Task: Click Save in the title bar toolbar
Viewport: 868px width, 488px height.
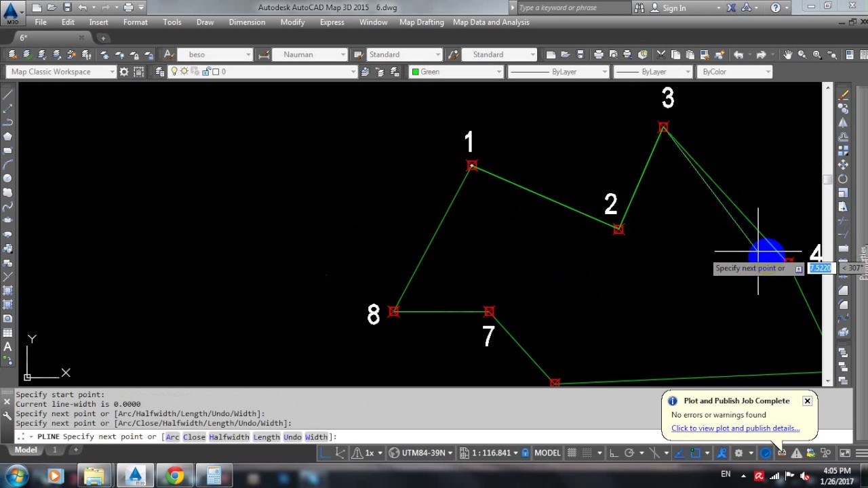Action: [67, 7]
